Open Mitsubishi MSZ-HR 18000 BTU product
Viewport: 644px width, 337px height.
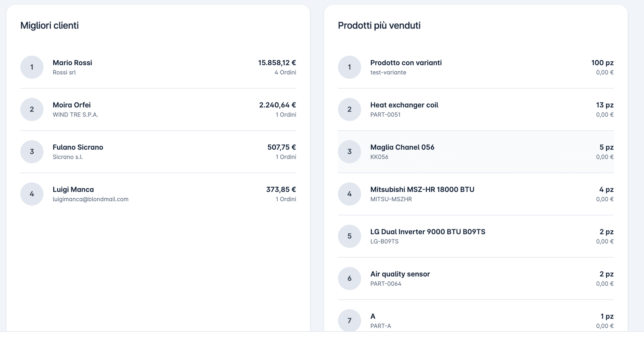click(422, 189)
